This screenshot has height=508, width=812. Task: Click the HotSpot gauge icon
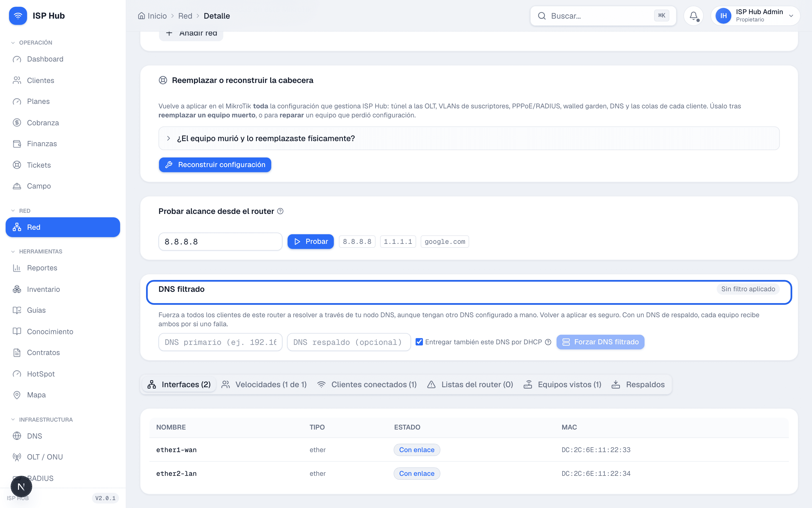tap(17, 374)
